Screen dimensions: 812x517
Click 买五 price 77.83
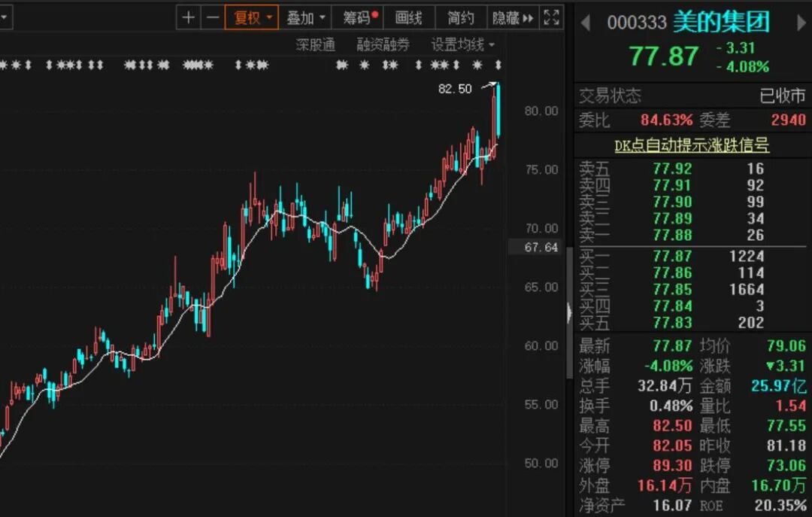[672, 322]
